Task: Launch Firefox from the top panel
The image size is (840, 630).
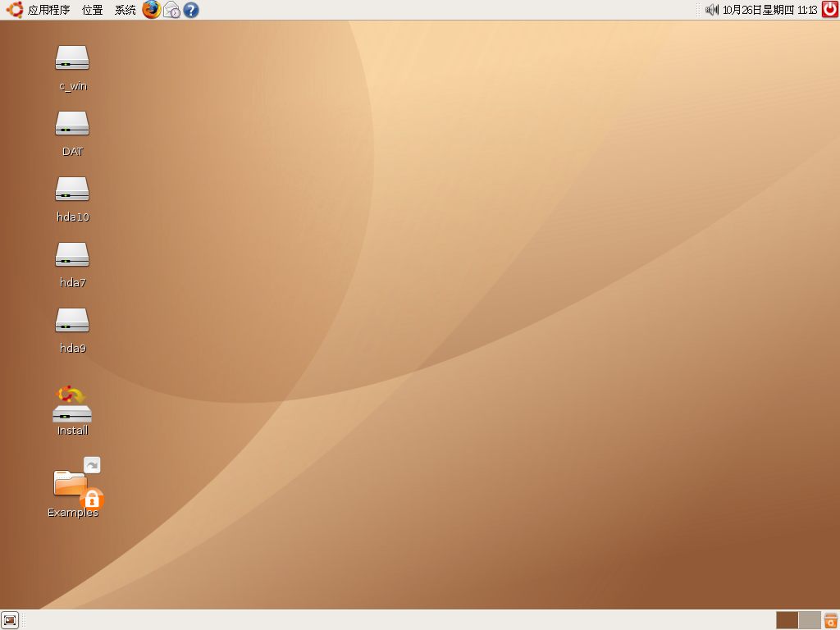Action: pos(152,10)
